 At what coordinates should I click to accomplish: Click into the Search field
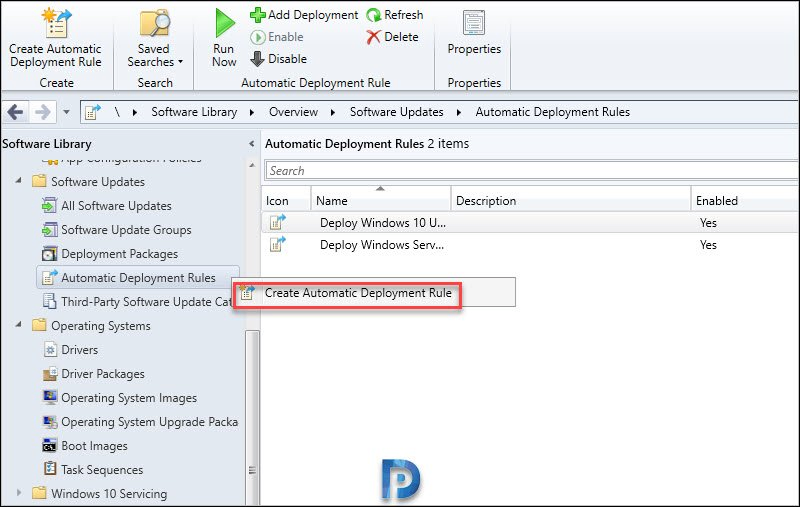tap(531, 171)
